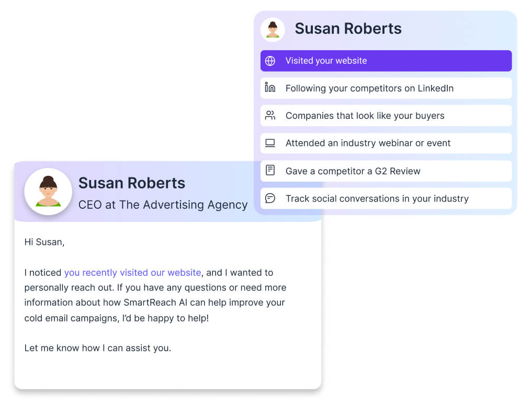Select Gave a competitor a G2 Review
This screenshot has width=532, height=401.
pos(386,171)
